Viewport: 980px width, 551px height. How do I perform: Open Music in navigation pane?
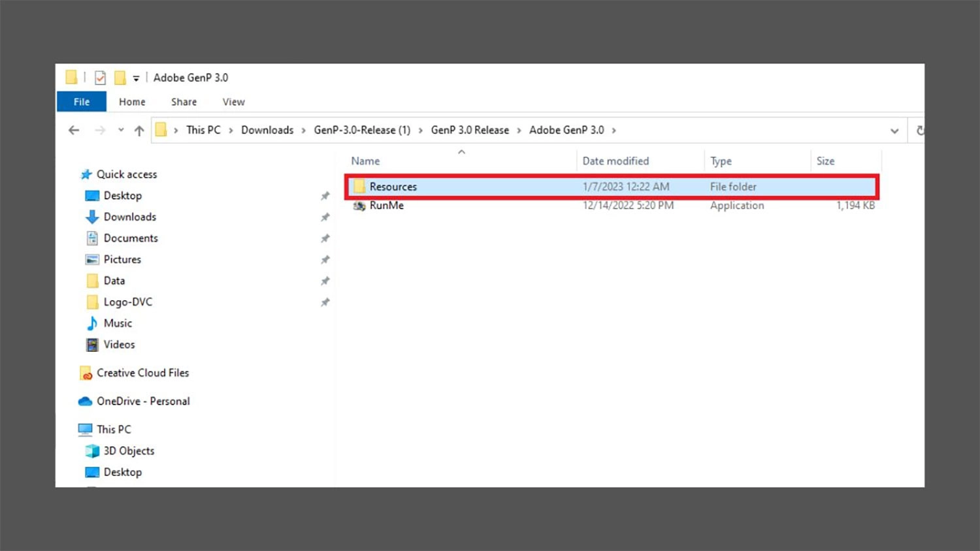pyautogui.click(x=118, y=323)
